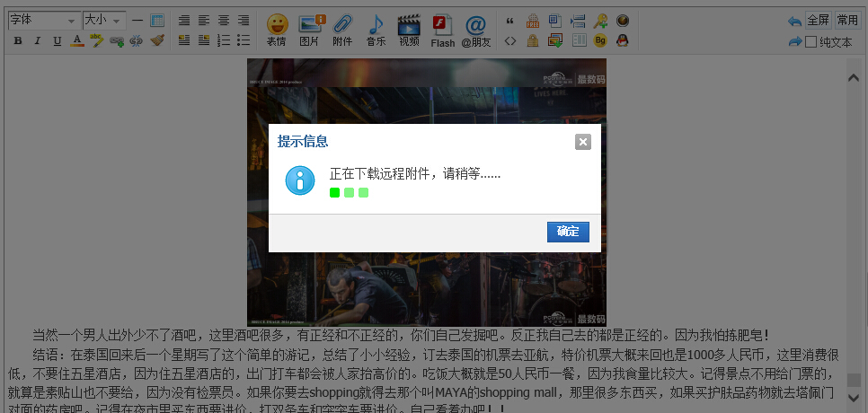Remove link with the unlink icon
Viewport: 868px width, 413px height.
coord(137,40)
